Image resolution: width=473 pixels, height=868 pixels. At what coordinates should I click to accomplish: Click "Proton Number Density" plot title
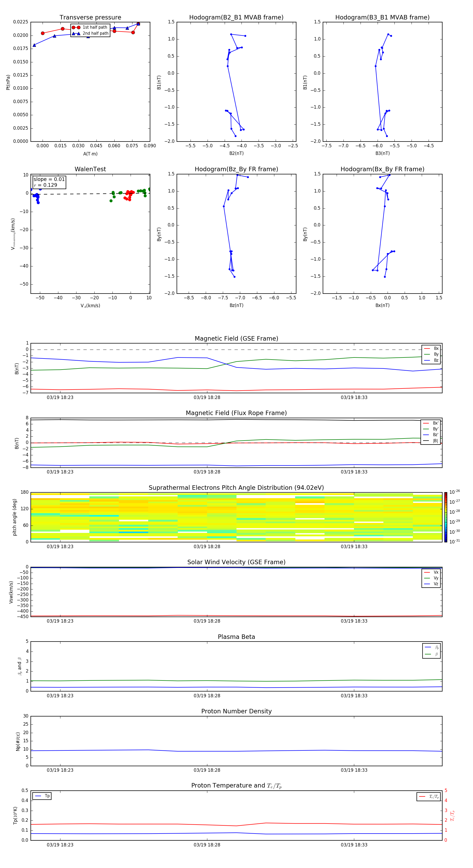[236, 711]
